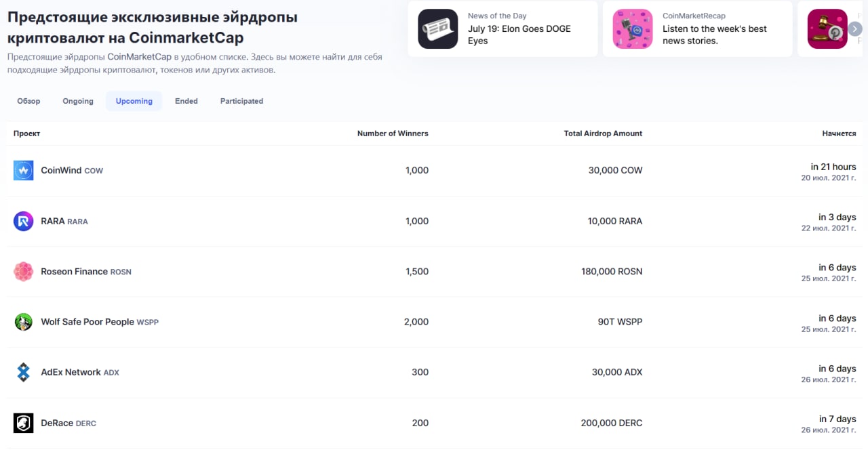The height and width of the screenshot is (454, 868).
Task: Open the Ongoing airdrops tab
Action: [78, 101]
